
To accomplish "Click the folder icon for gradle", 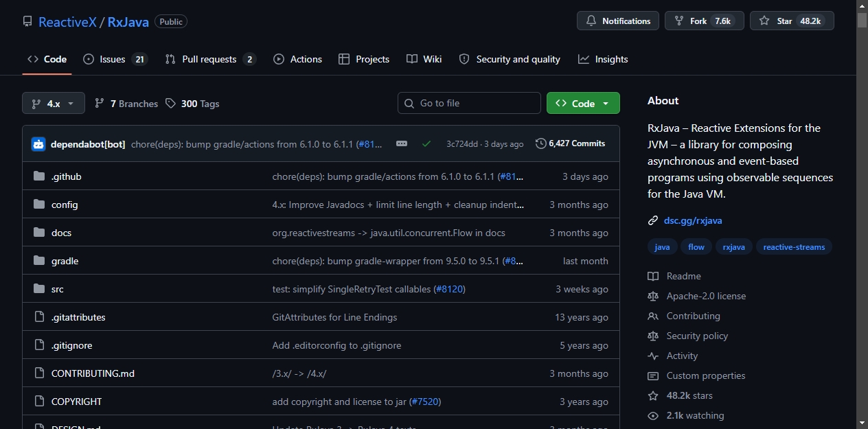I will pos(39,261).
